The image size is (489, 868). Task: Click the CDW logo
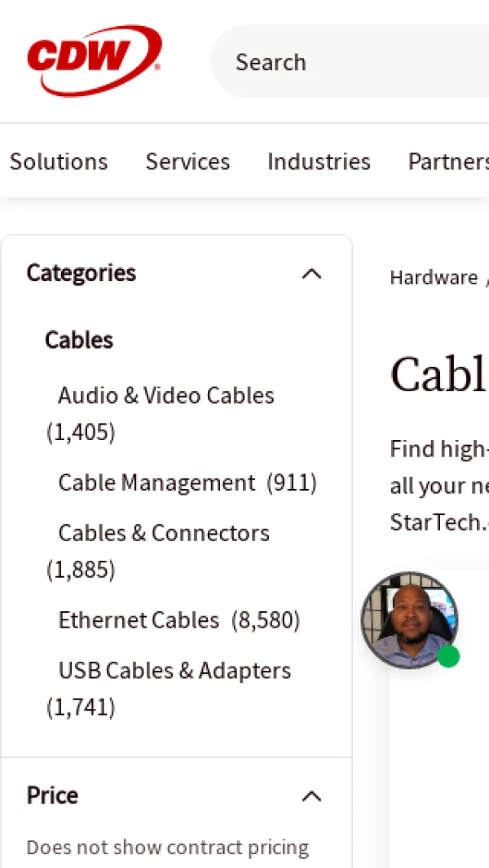click(94, 59)
